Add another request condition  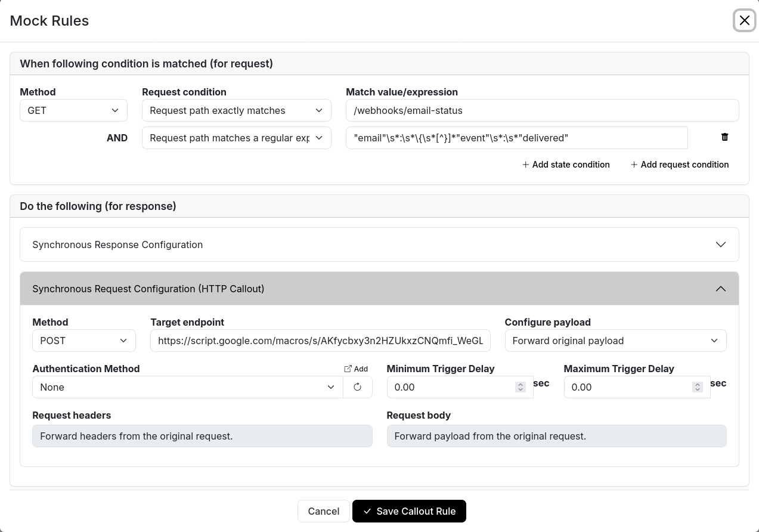click(x=679, y=165)
